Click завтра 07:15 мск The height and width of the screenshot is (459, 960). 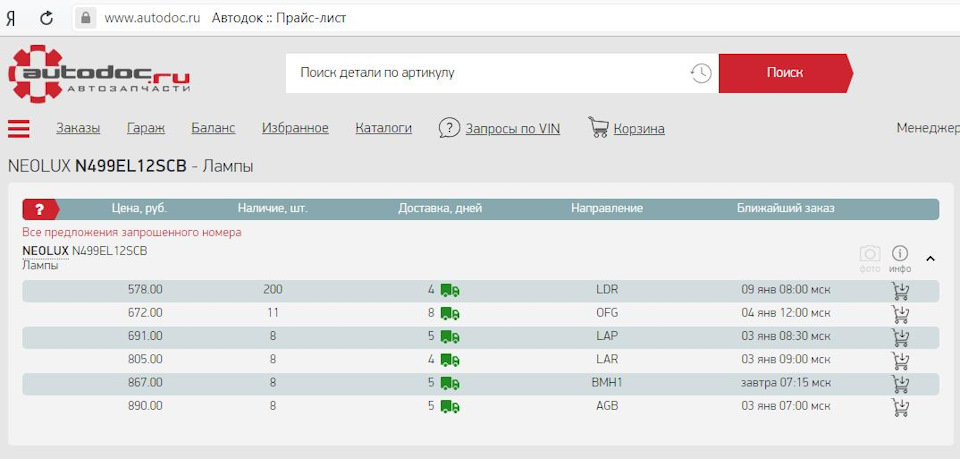pyautogui.click(x=786, y=382)
